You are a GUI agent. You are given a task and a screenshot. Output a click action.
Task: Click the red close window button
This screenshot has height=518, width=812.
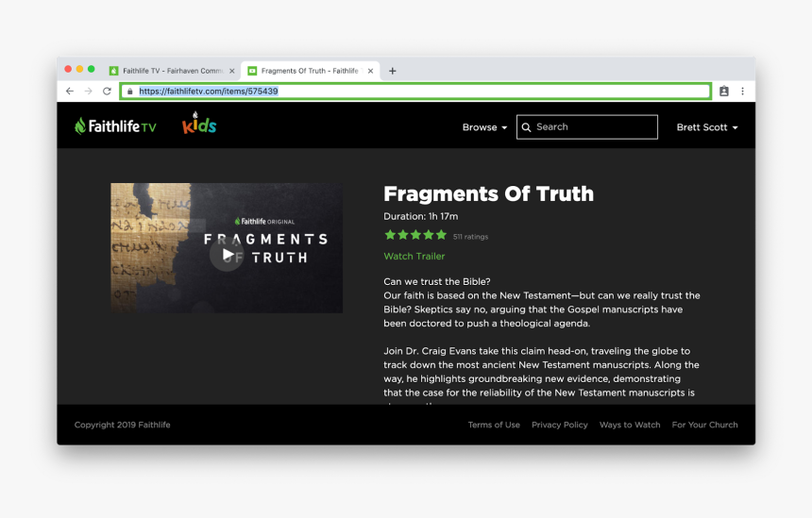point(68,69)
